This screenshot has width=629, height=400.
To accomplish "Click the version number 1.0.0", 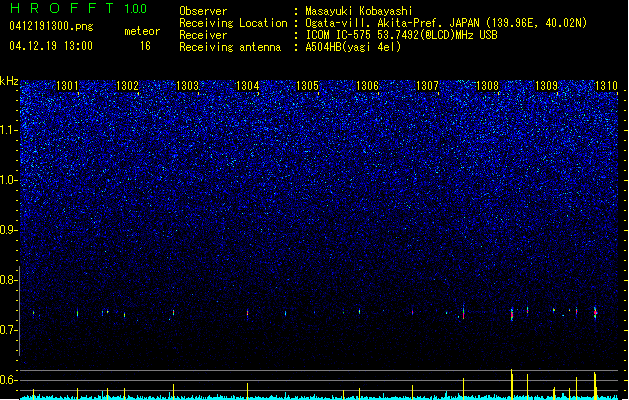I will pos(136,9).
